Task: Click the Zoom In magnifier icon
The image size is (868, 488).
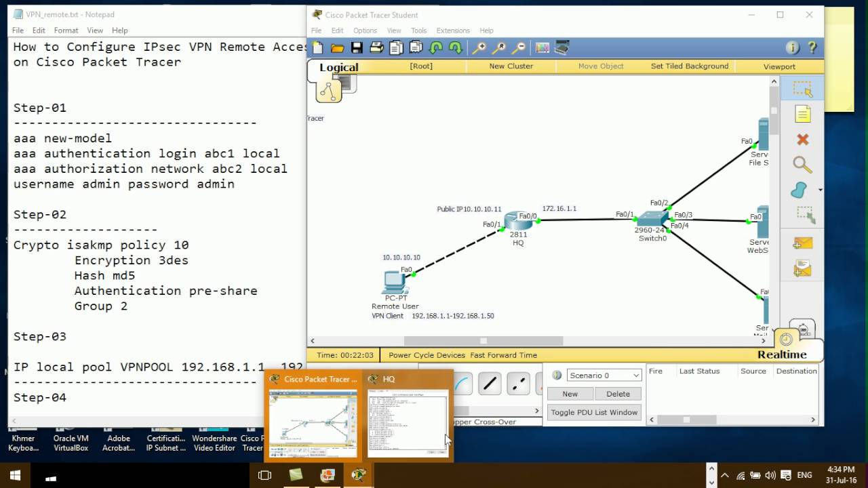Action: tap(479, 47)
